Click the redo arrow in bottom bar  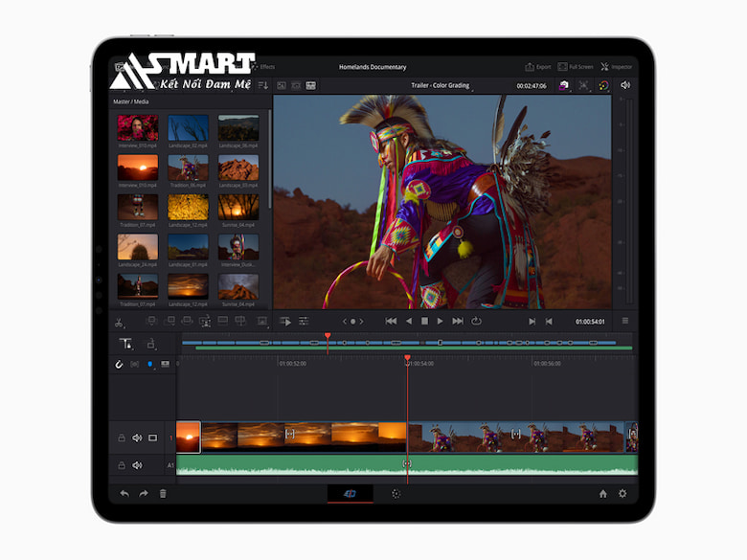pos(144,493)
